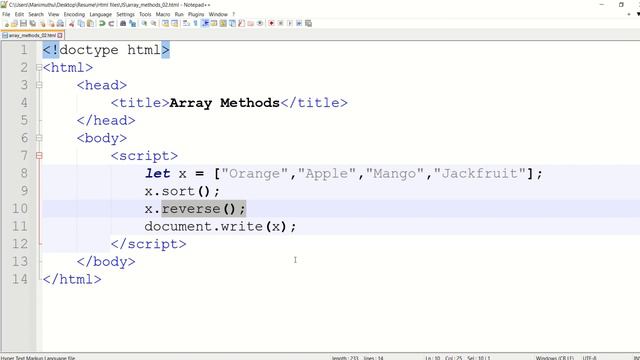Click the Ln : 10 status bar position

tap(433, 358)
